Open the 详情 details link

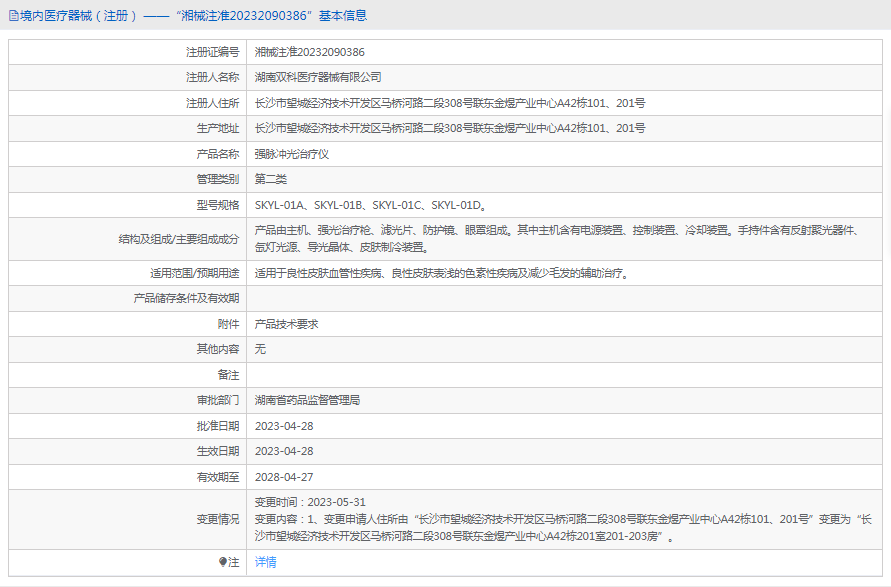[265, 562]
